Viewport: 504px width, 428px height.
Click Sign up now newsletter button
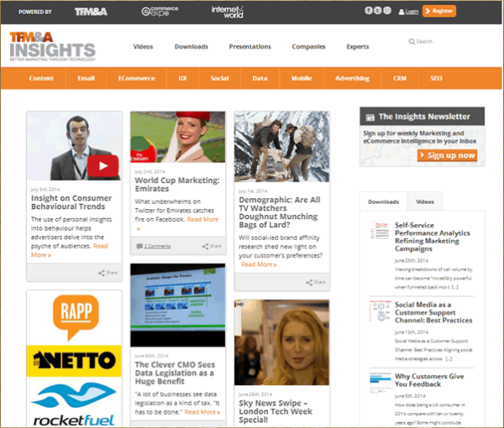[x=447, y=155]
